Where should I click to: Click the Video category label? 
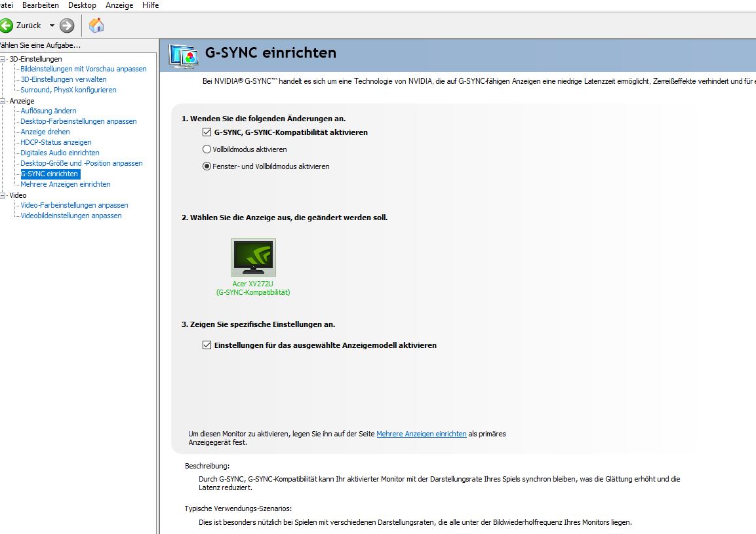pyautogui.click(x=18, y=195)
